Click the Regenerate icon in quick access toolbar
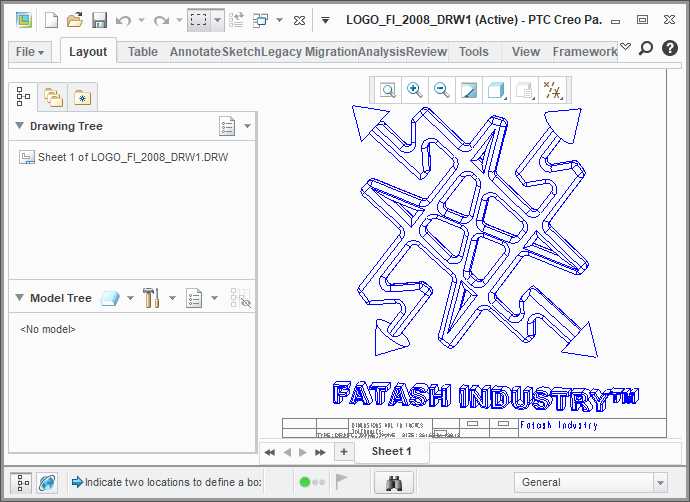This screenshot has height=502, width=690. pyautogui.click(x=237, y=20)
